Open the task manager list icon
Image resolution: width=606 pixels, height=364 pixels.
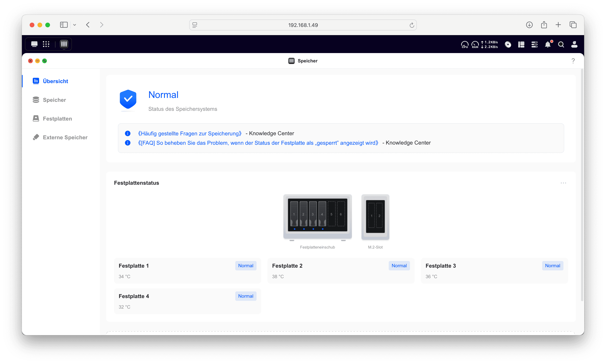pyautogui.click(x=534, y=44)
